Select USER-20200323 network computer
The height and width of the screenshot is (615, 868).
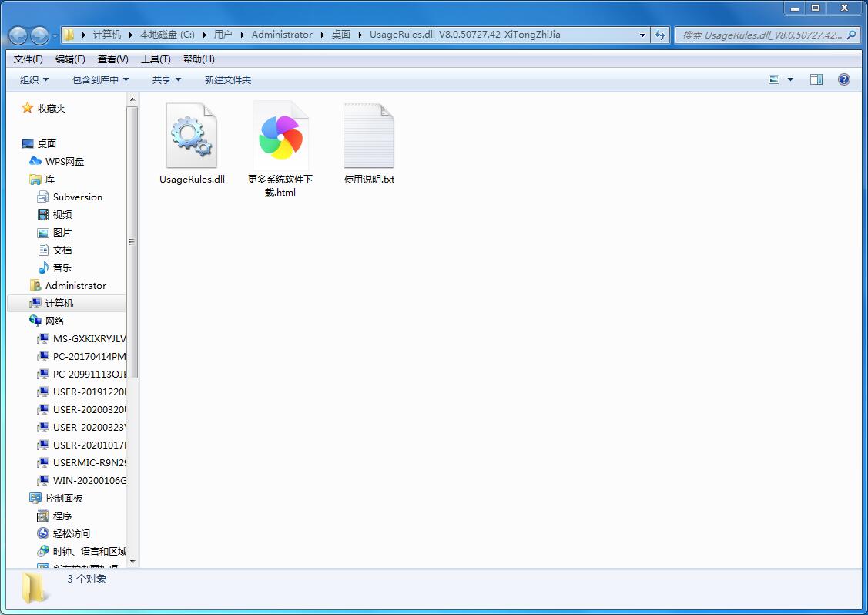pyautogui.click(x=81, y=427)
